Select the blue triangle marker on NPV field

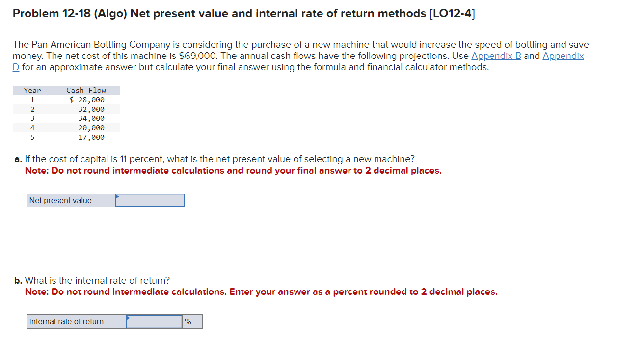coord(118,197)
